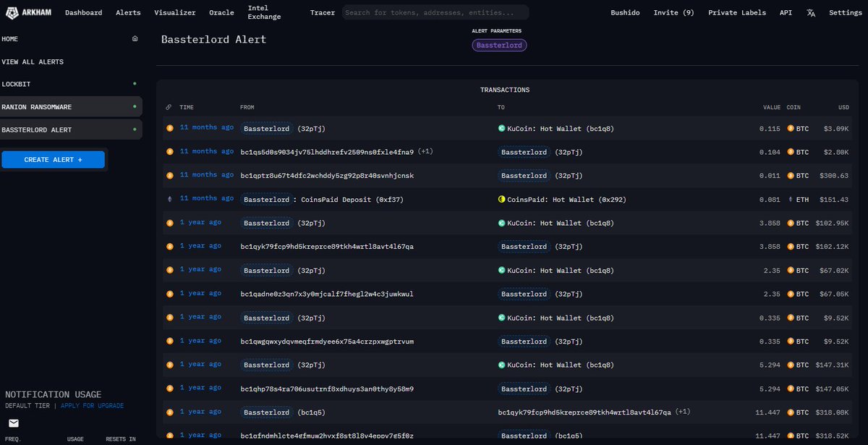
Task: Click the Bitcoin chain icon in the $147.31K row
Action: (x=170, y=365)
